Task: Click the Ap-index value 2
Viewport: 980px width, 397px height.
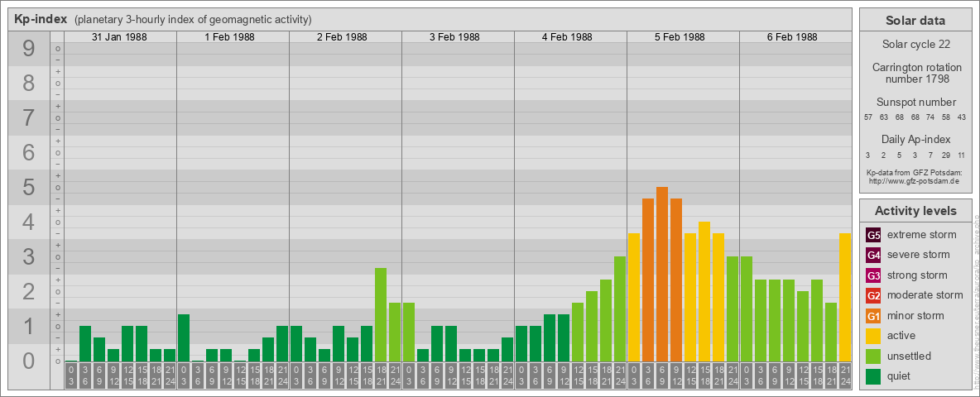Action: (x=884, y=155)
